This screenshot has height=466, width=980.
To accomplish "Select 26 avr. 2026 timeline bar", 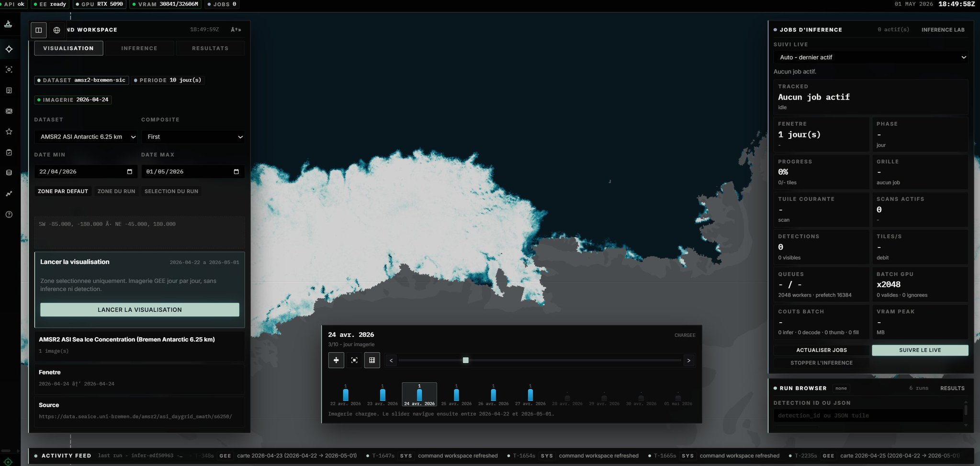I will click(493, 395).
